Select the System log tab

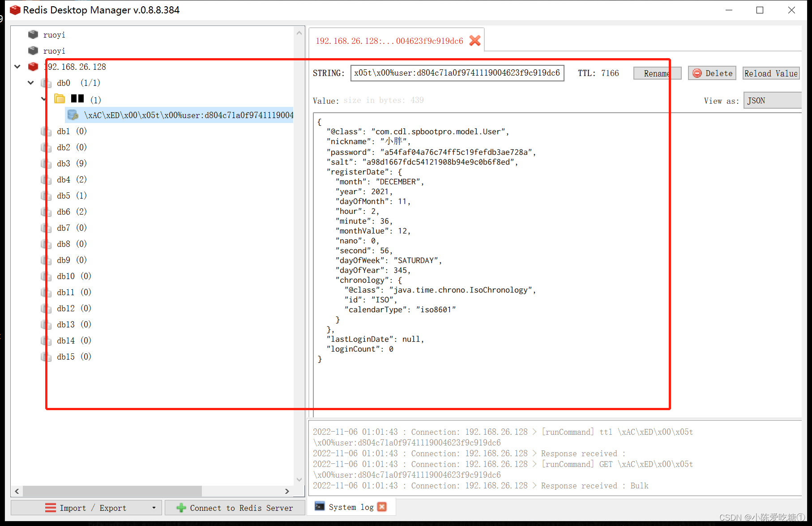click(x=351, y=507)
